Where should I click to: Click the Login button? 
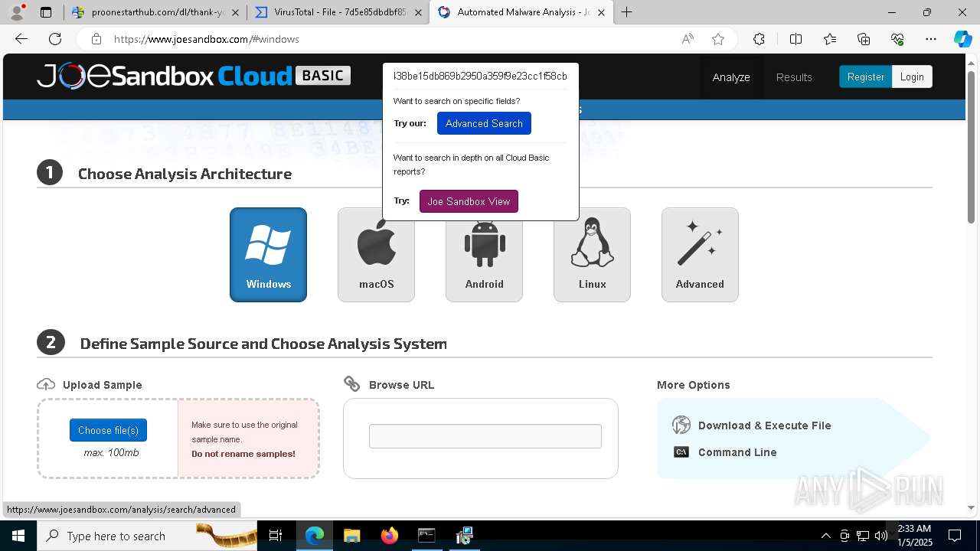pos(912,77)
